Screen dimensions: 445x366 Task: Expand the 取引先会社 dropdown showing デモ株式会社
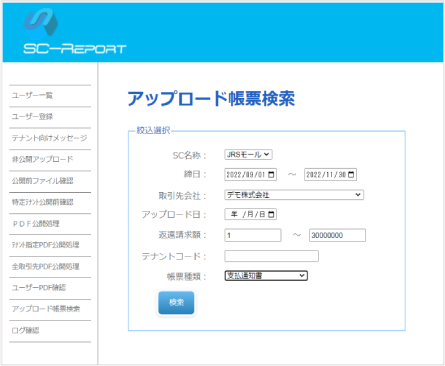pyautogui.click(x=294, y=195)
